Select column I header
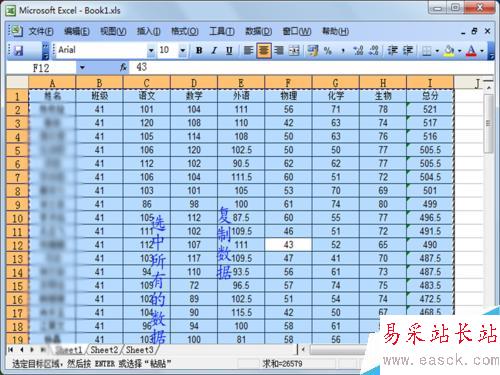Viewport: 500px width, 375px height. pyautogui.click(x=430, y=82)
